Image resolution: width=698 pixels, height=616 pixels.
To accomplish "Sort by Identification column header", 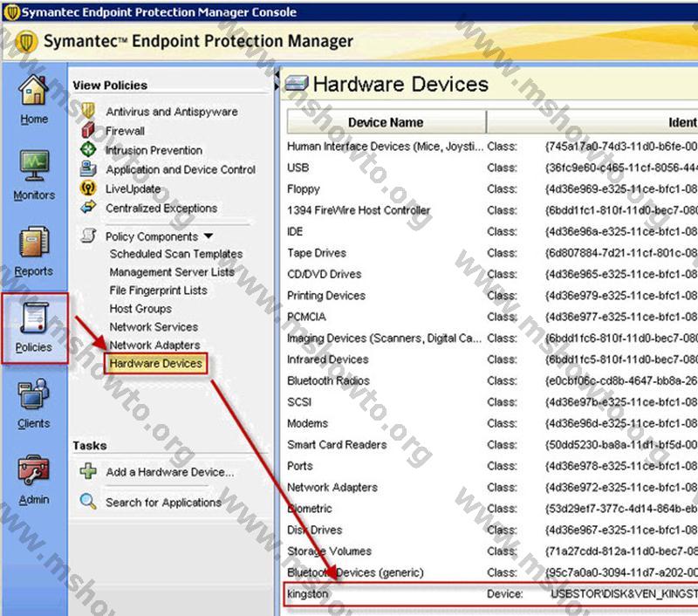I will 592,122.
